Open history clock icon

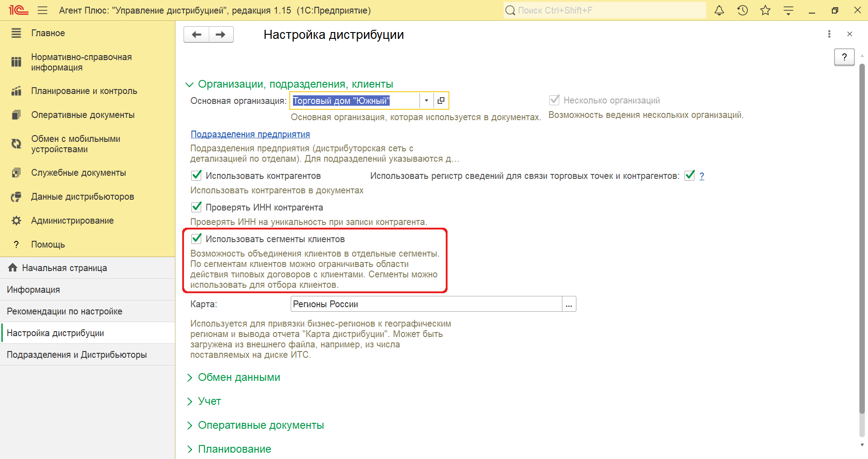point(742,10)
